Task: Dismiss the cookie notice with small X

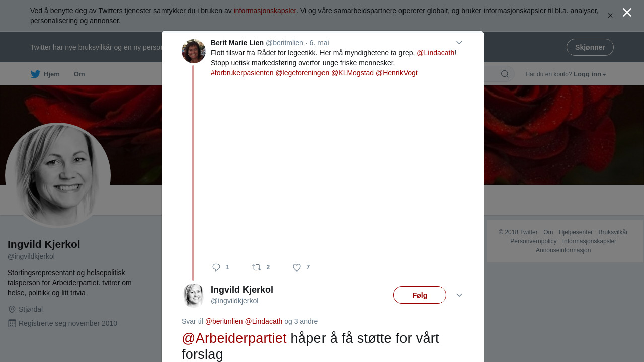Action: [610, 16]
